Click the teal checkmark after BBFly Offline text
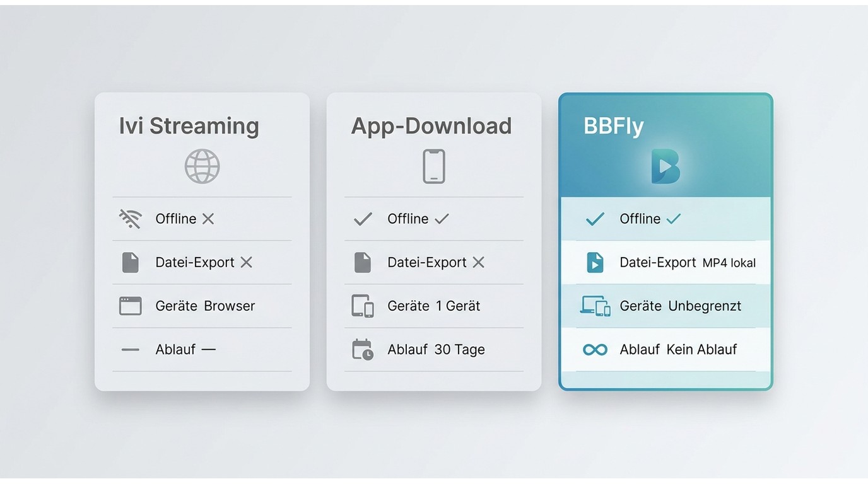Viewport: 868px width, 484px height. (x=674, y=219)
